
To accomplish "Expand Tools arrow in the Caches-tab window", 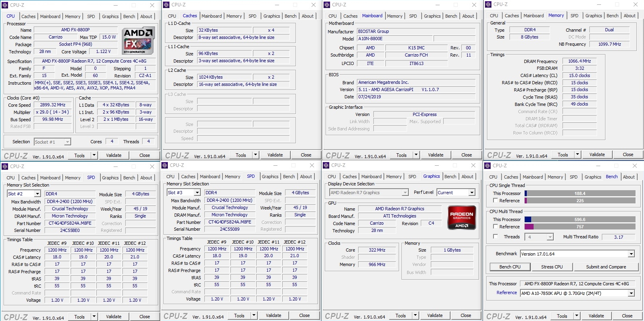I will (256, 155).
